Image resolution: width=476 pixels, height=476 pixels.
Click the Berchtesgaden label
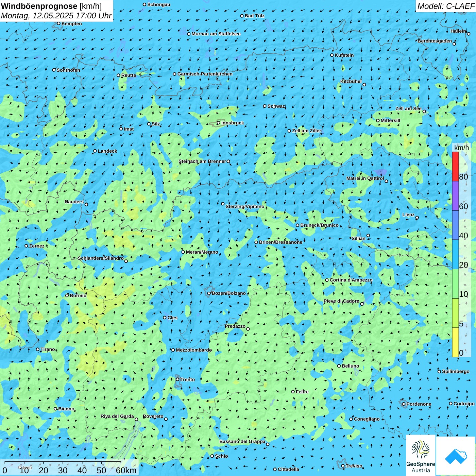coord(435,41)
